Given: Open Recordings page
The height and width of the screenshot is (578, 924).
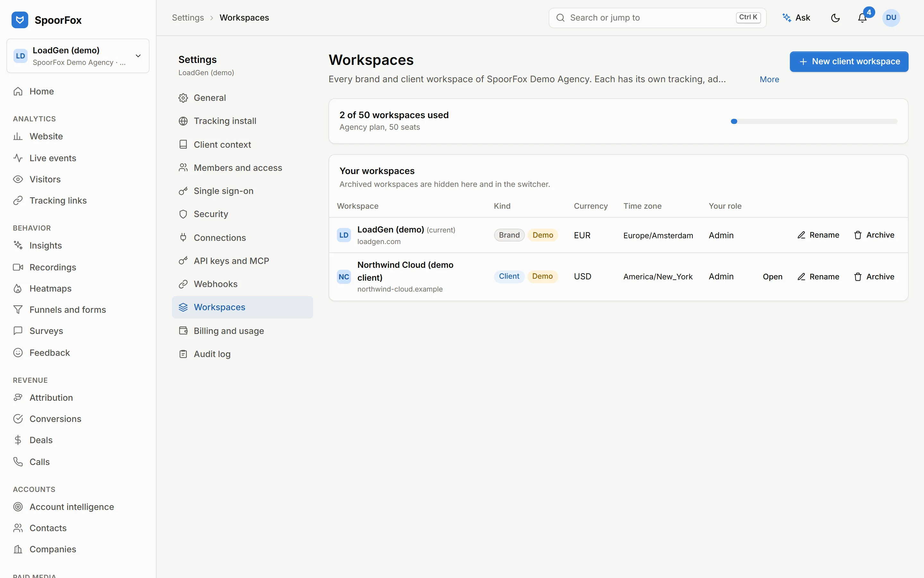Looking at the screenshot, I should pyautogui.click(x=78, y=267).
